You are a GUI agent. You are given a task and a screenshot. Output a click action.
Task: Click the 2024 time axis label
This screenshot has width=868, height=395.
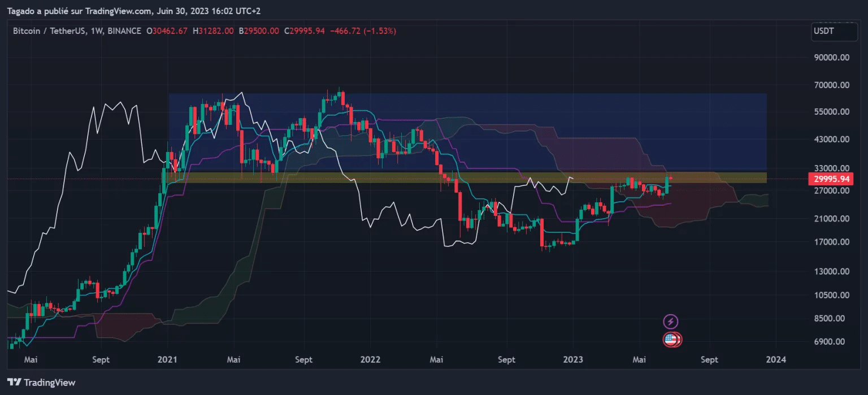776,359
